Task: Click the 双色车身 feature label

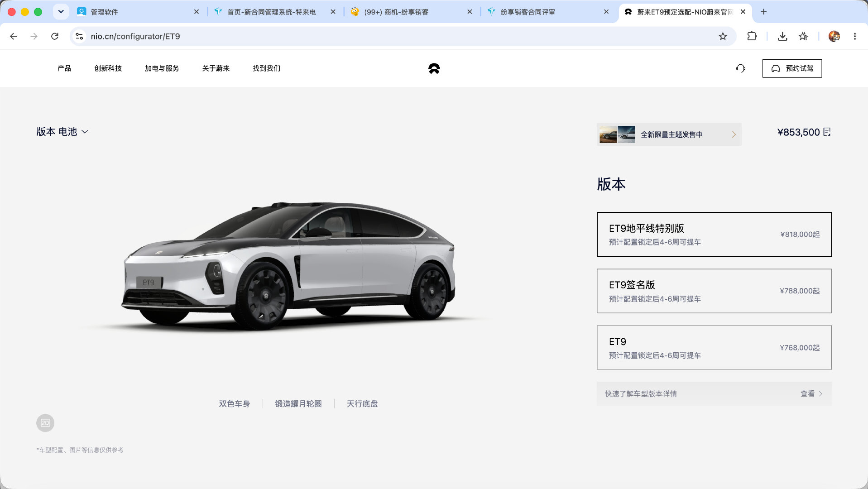Action: coord(234,403)
